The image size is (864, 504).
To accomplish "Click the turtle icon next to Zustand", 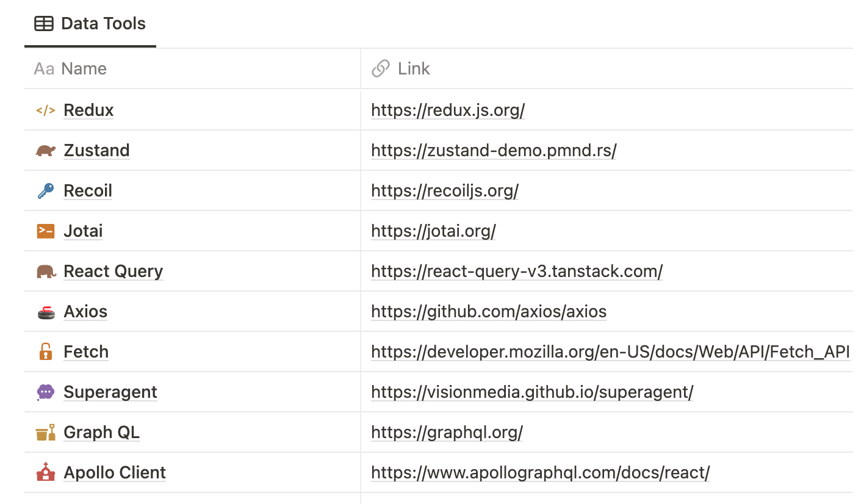I will point(45,150).
